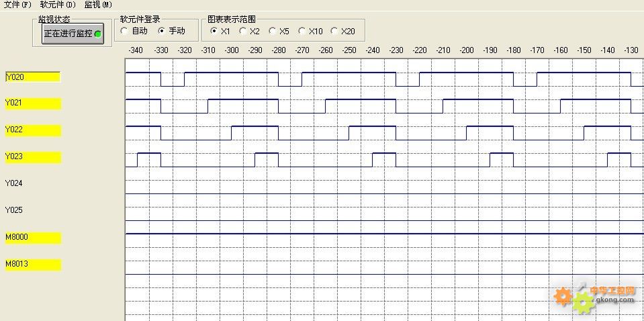Viewport: 644px width, 321px height.
Task: Select the M8000 device label
Action: [32, 238]
